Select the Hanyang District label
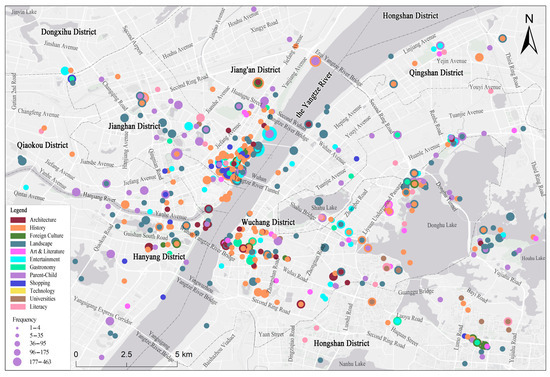The width and height of the screenshot is (550, 377). [x=159, y=257]
